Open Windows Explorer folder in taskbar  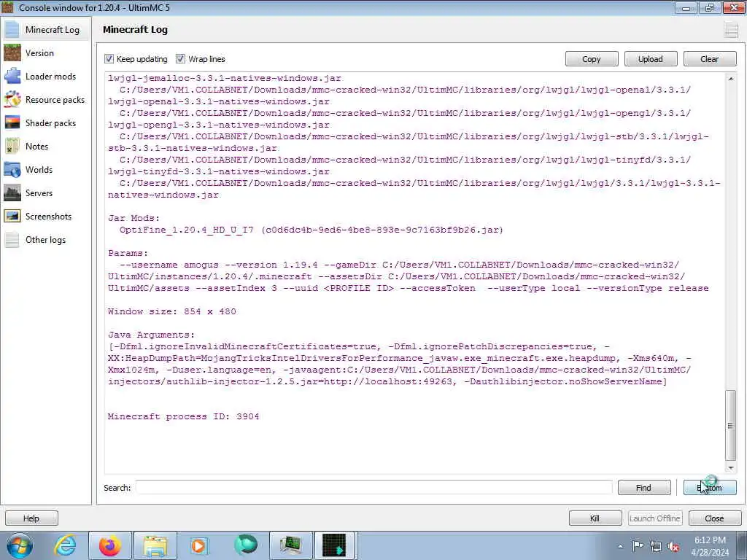tap(155, 545)
